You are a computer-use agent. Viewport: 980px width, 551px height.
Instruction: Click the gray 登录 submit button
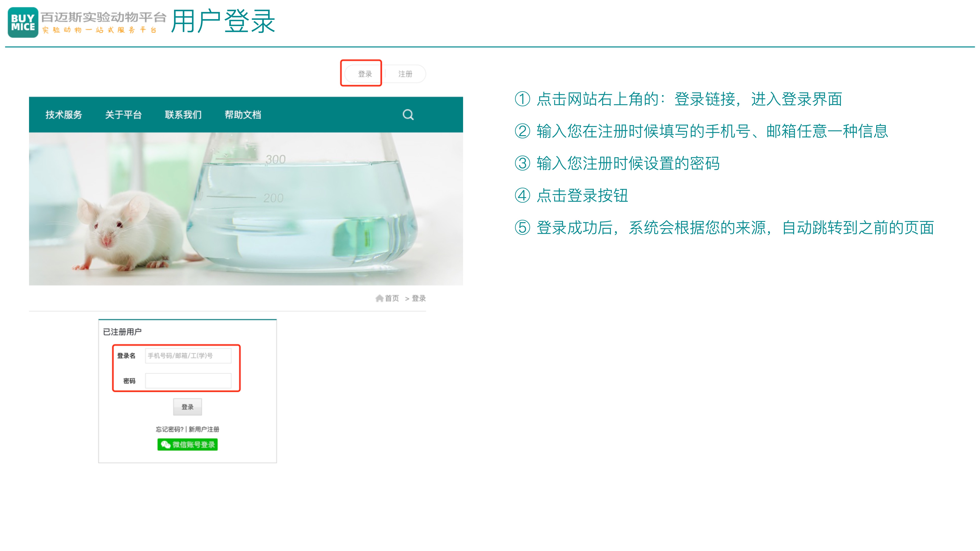click(188, 407)
